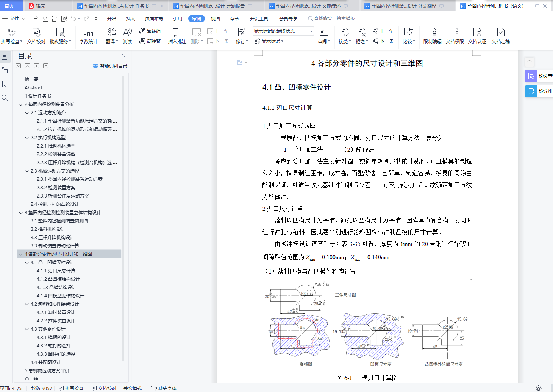Click the outline panel vertical scrollbar
Image resolution: width=553 pixels, height=392 pixels.
click(x=123, y=218)
